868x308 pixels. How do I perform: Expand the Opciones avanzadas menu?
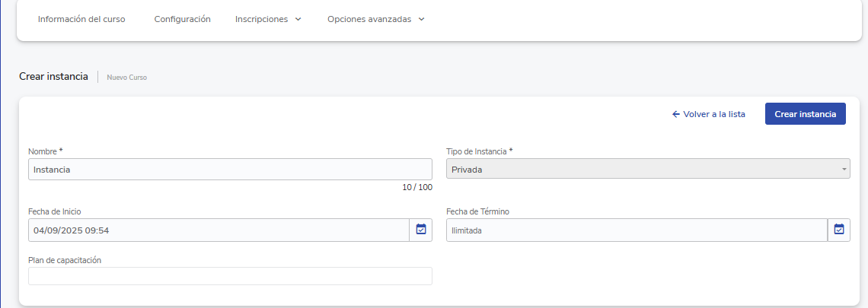(369, 20)
